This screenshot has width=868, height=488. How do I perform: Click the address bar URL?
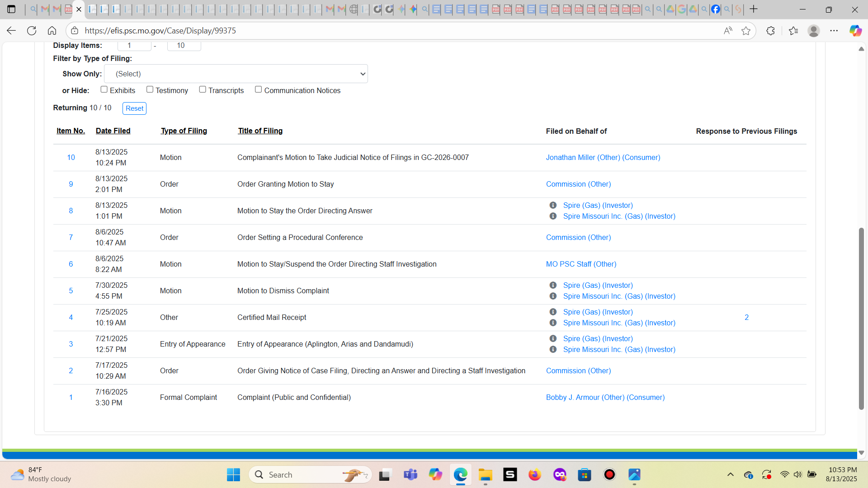click(160, 31)
